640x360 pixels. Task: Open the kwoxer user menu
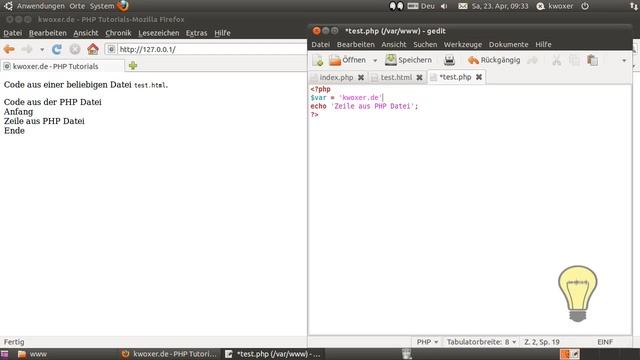[555, 6]
